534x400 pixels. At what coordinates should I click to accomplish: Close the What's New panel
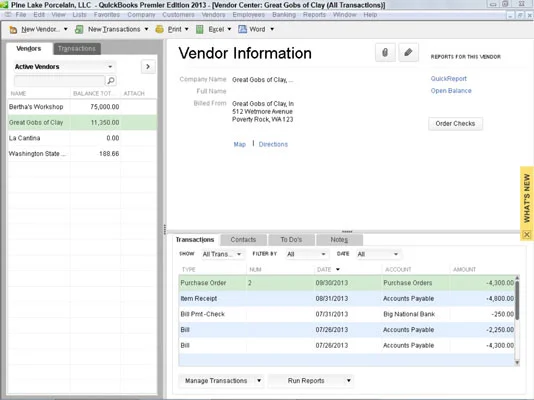tap(527, 234)
